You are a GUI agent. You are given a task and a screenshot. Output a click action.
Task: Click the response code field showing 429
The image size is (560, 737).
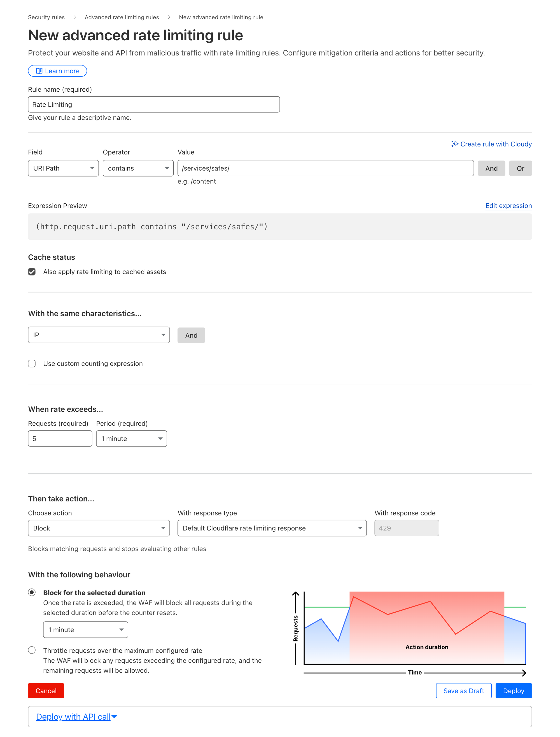point(407,528)
